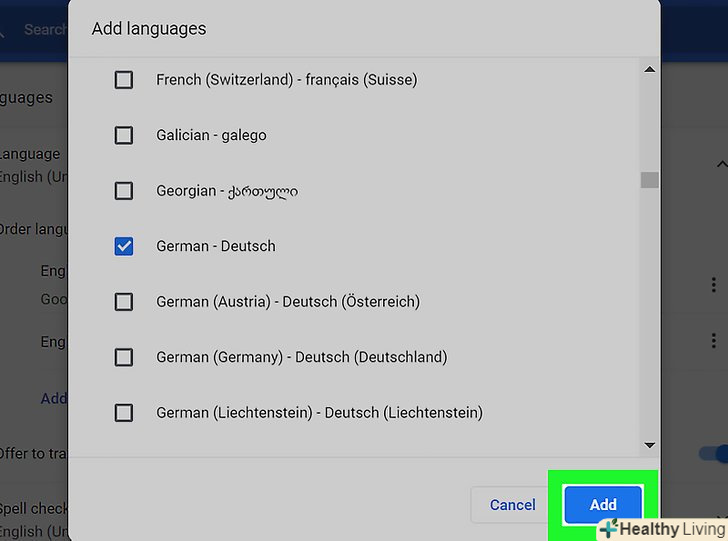This screenshot has height=541, width=728.
Task: Enable German (Austria) checkbox
Action: point(124,301)
